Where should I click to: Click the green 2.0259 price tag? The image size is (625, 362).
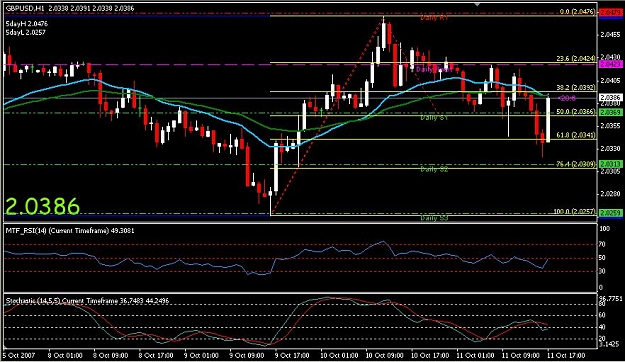point(611,213)
